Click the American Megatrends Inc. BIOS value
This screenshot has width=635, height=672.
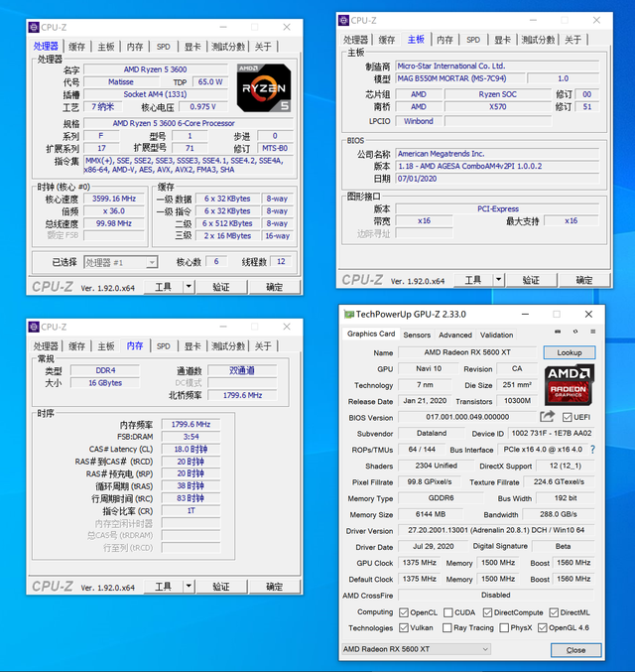pyautogui.click(x=497, y=154)
